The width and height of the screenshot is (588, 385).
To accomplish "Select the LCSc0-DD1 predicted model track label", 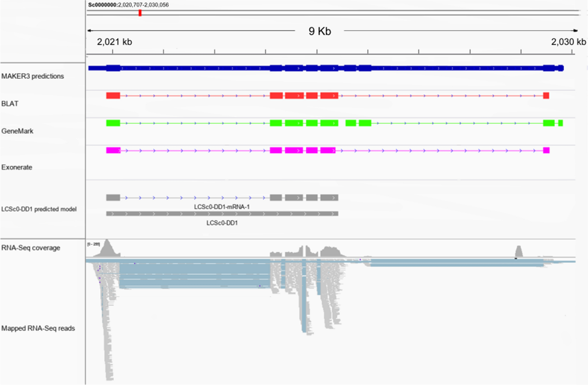I will click(39, 209).
